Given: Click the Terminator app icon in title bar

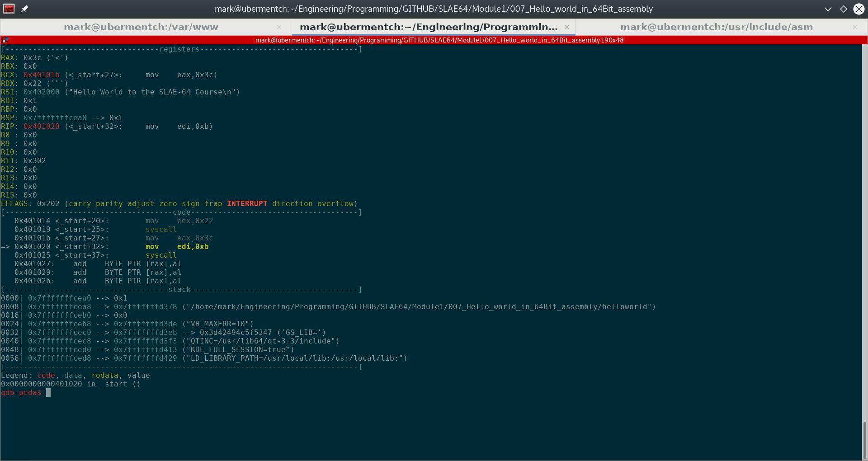Looking at the screenshot, I should 9,9.
